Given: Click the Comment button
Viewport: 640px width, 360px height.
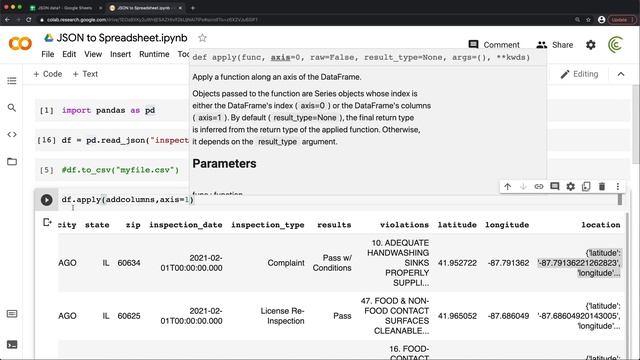Looking at the screenshot, I should pos(494,45).
